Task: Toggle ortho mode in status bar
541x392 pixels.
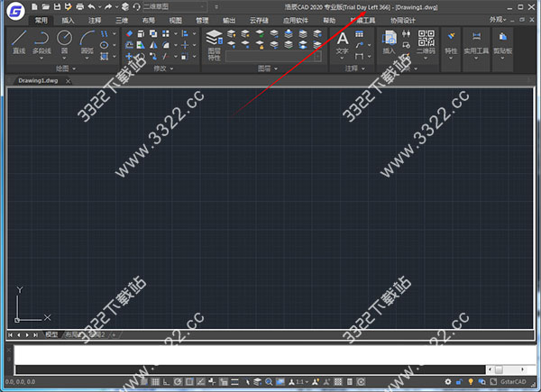Action: (166, 382)
